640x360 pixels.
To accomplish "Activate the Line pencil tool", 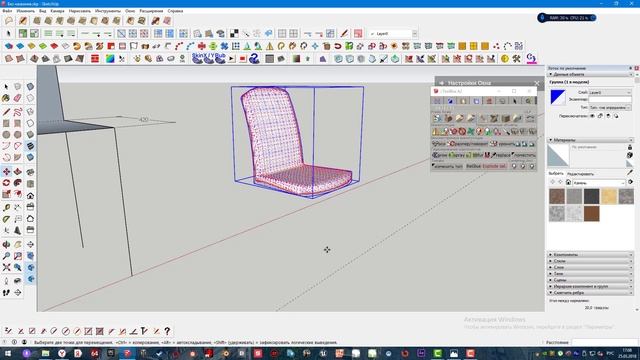I will pyautogui.click(x=6, y=111).
